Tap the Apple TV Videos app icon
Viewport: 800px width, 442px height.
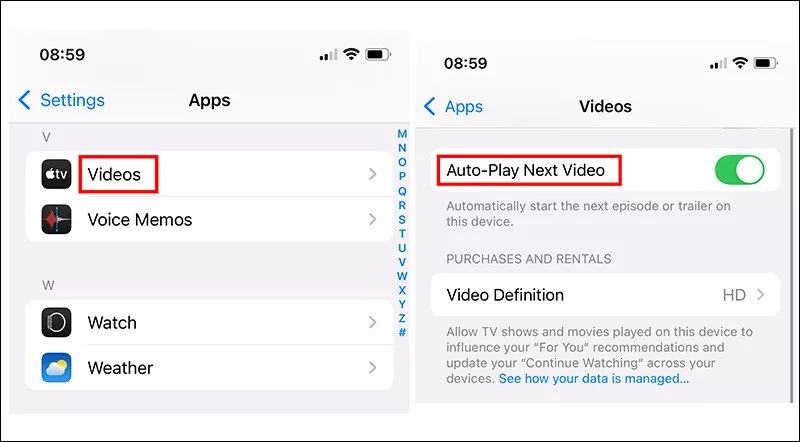pos(57,175)
